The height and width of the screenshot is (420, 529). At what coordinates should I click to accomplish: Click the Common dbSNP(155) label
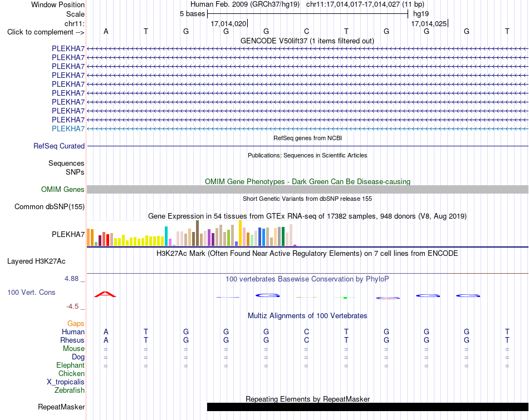click(x=50, y=206)
